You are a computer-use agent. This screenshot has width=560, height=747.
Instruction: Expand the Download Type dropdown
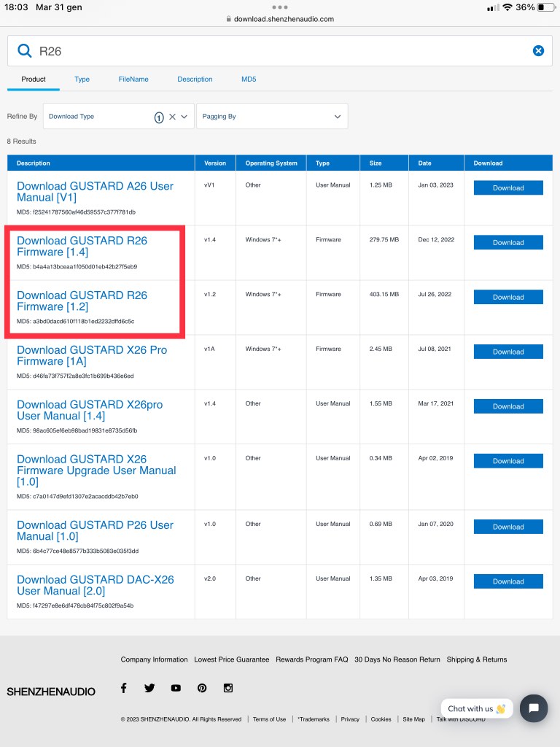184,116
